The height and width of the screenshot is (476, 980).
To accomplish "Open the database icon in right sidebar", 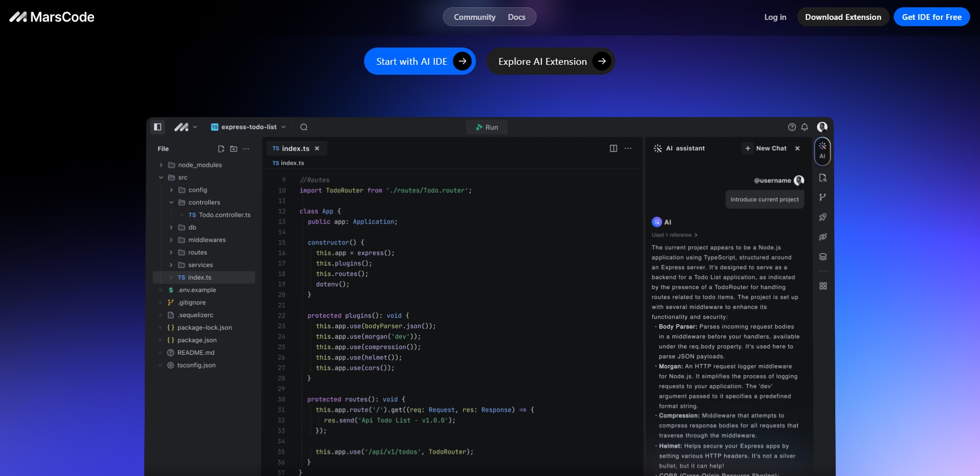I will click(x=823, y=257).
